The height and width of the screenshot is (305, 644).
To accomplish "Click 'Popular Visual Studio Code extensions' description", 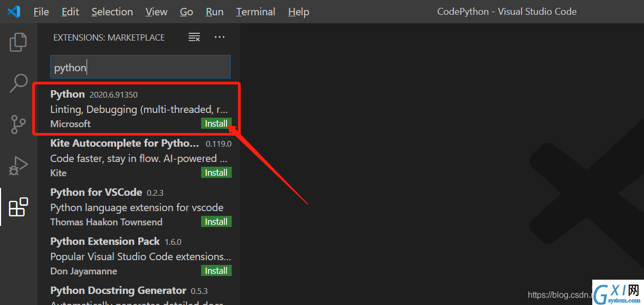I will point(140,256).
